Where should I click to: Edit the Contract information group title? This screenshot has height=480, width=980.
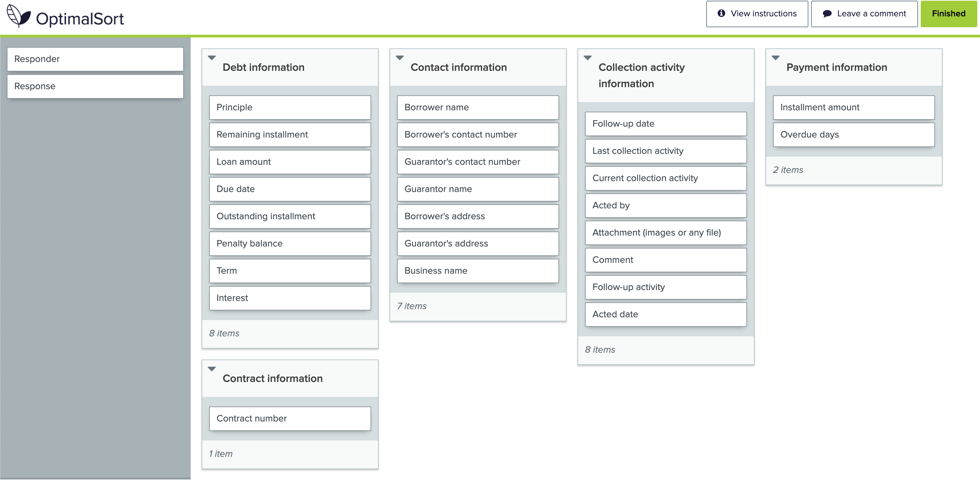272,379
